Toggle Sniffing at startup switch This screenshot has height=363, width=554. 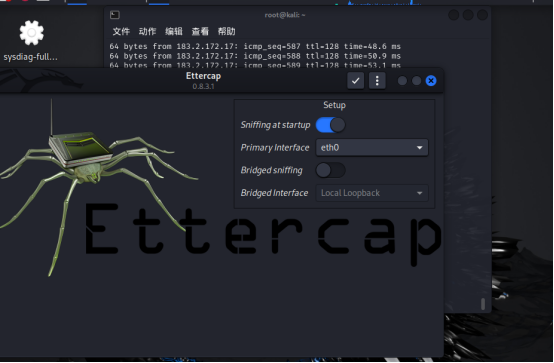tap(330, 125)
